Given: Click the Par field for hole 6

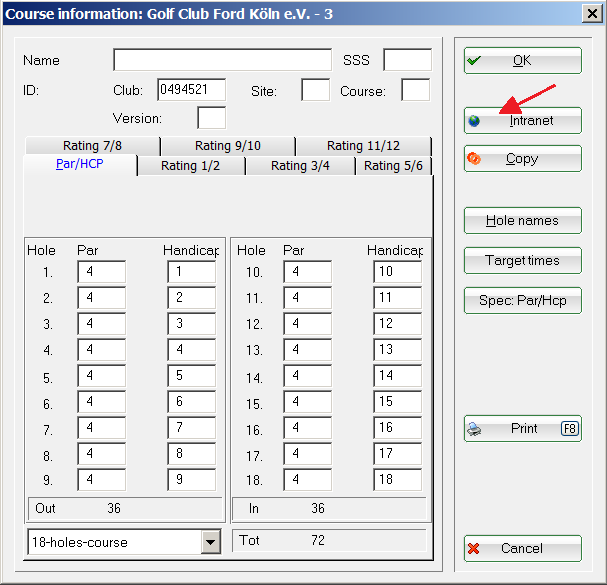Looking at the screenshot, I should point(101,401).
